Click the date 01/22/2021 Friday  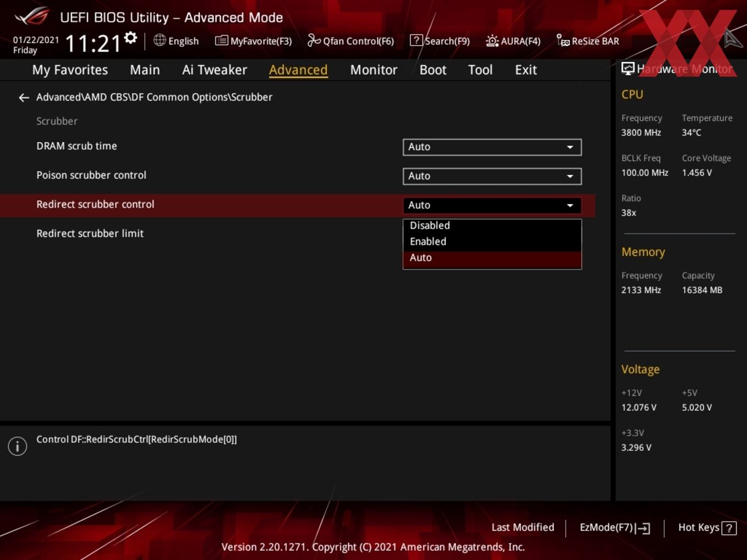point(36,45)
